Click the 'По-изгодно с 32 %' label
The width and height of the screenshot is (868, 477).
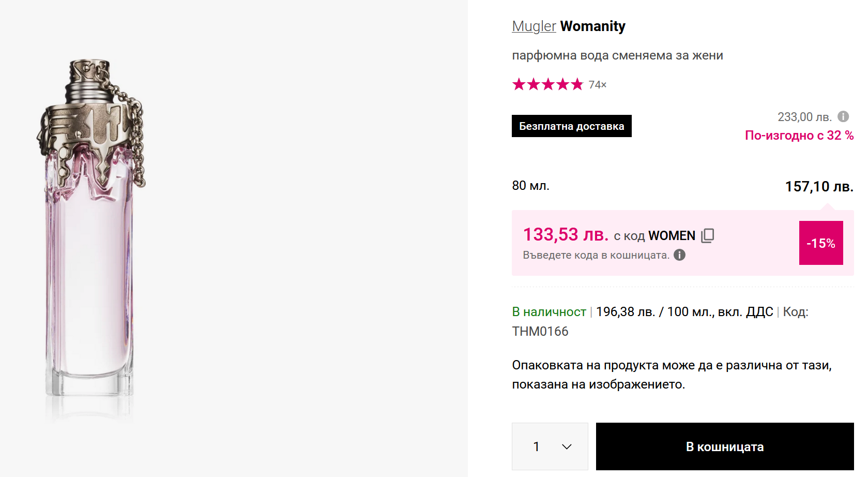799,136
